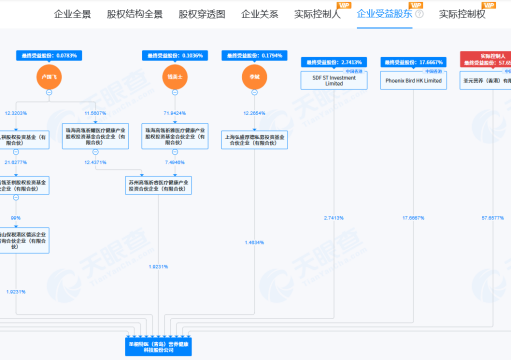Open SDF ST Investment Limited node

tap(334, 80)
